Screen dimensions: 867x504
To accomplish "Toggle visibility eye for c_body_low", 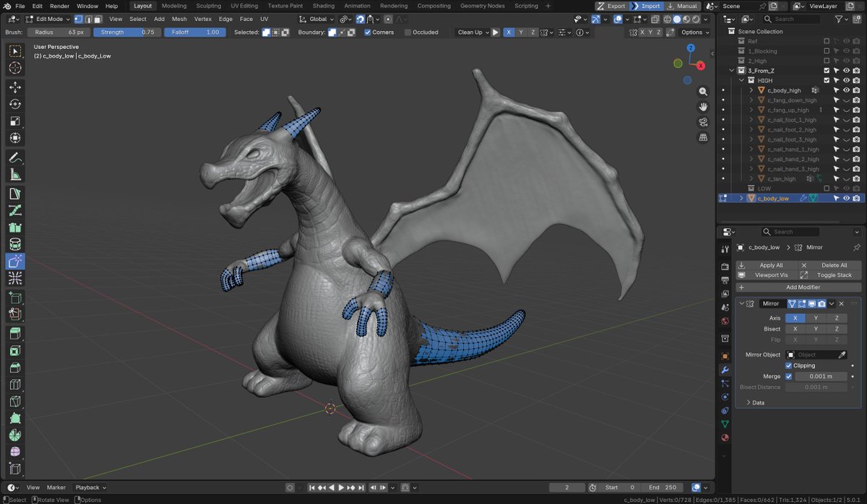I will [x=846, y=198].
